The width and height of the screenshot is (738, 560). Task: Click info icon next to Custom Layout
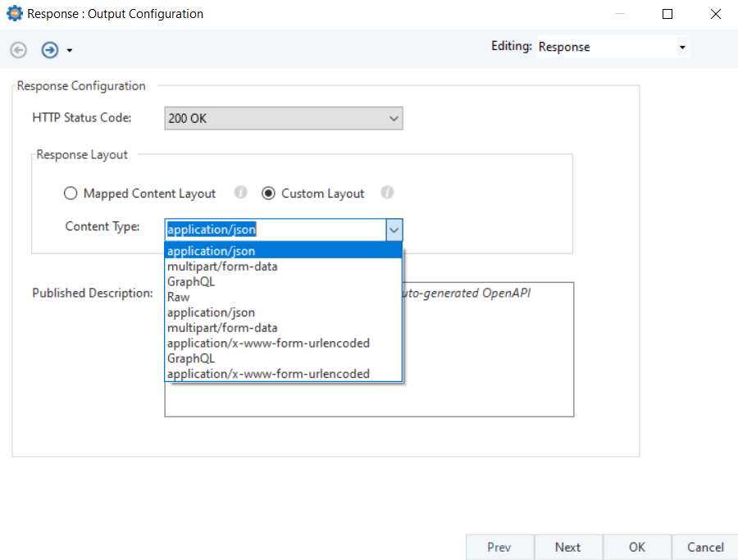(387, 193)
